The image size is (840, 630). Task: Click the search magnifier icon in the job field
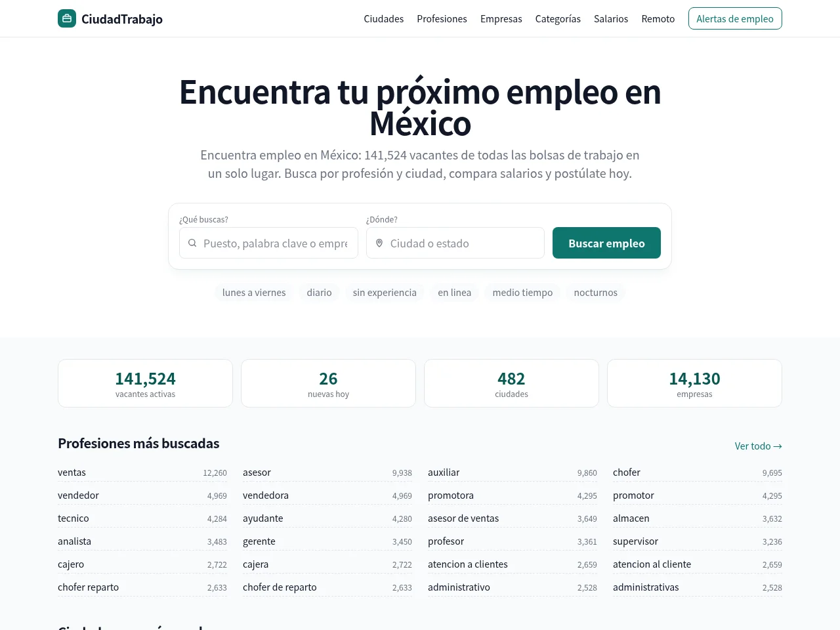point(192,243)
